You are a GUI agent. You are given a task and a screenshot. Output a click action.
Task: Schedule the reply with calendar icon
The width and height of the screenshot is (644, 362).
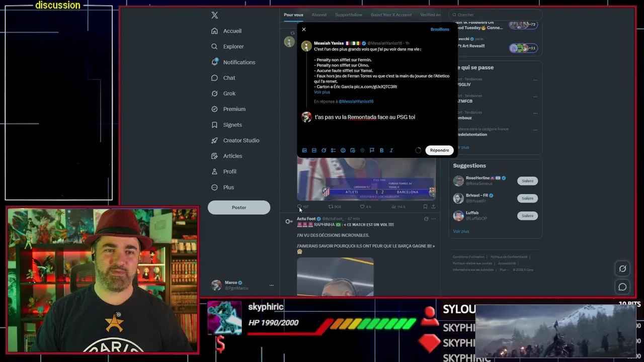click(x=353, y=150)
